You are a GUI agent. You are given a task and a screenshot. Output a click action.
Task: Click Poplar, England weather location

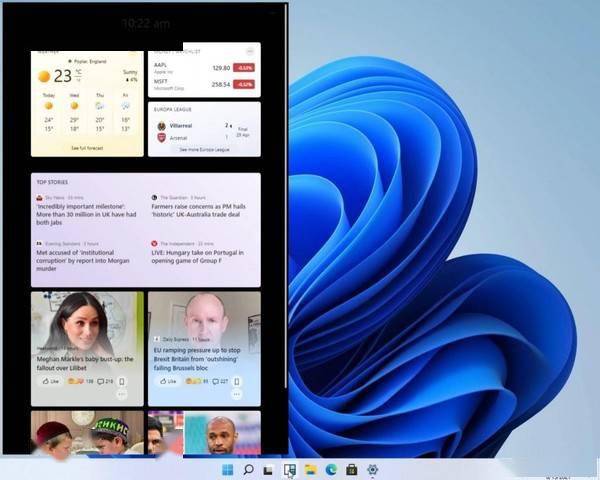(x=87, y=61)
